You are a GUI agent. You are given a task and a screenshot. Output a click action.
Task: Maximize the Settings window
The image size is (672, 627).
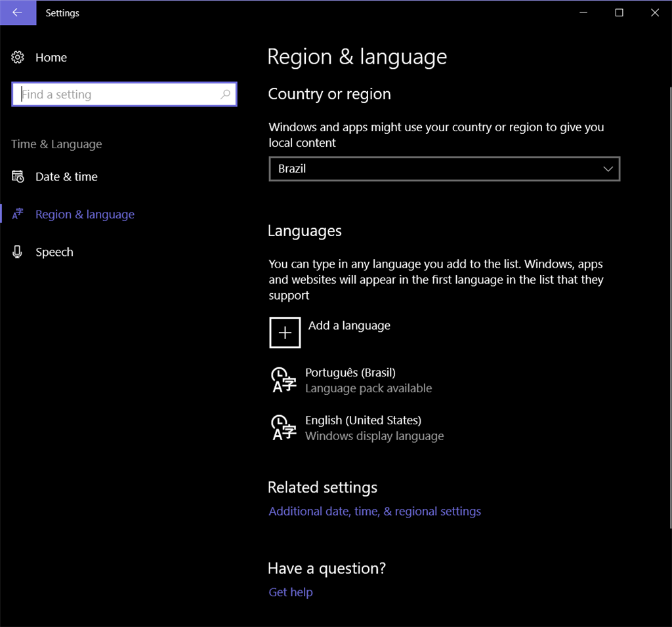[x=619, y=12]
